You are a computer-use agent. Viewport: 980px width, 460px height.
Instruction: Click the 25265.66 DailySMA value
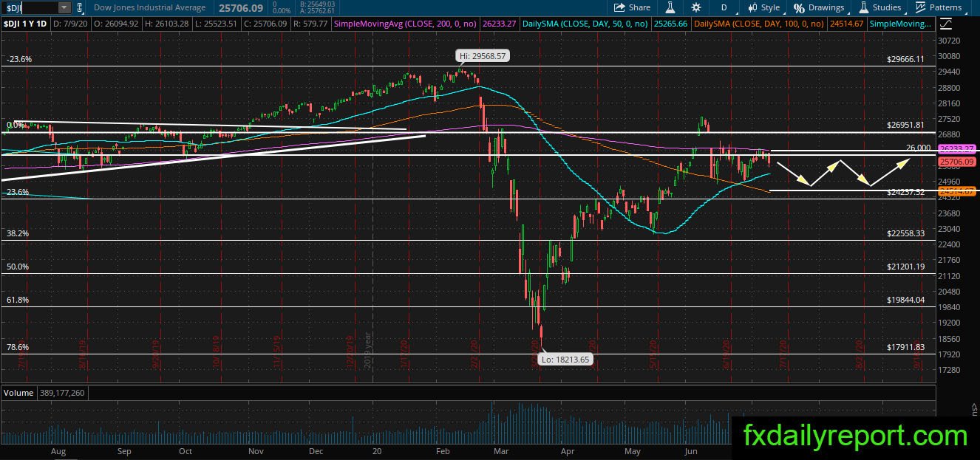pos(672,24)
